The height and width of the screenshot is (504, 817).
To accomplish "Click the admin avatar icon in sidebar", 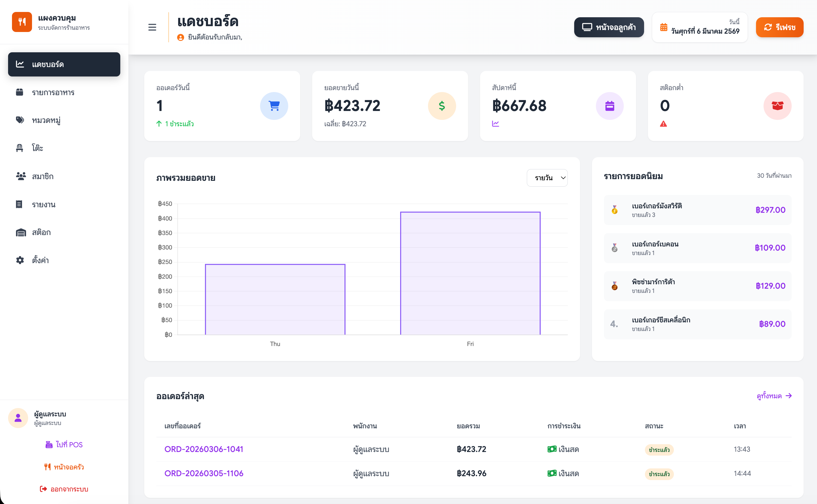I will tap(18, 418).
